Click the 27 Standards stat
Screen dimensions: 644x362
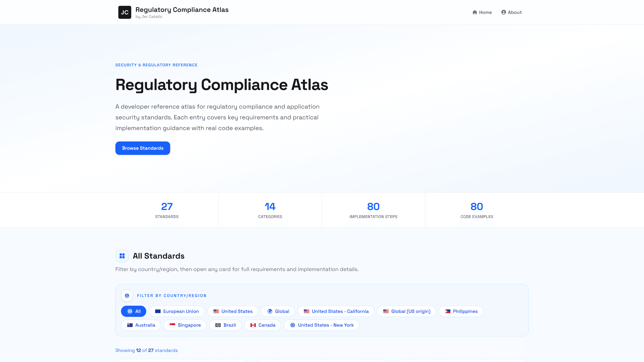click(167, 210)
